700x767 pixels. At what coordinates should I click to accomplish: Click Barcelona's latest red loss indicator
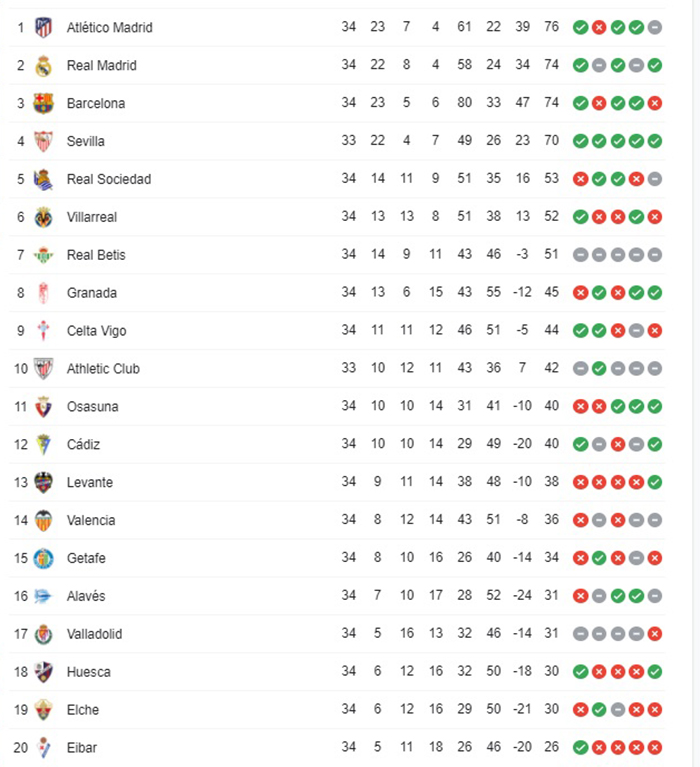pyautogui.click(x=655, y=103)
